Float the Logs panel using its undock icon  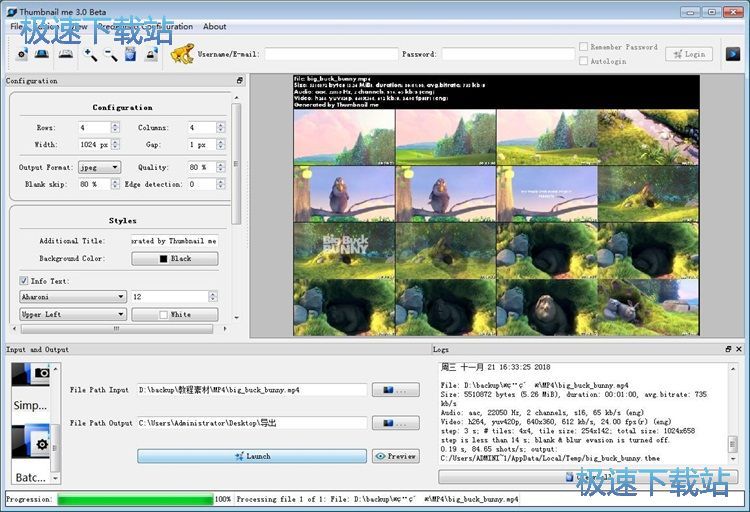[728, 349]
